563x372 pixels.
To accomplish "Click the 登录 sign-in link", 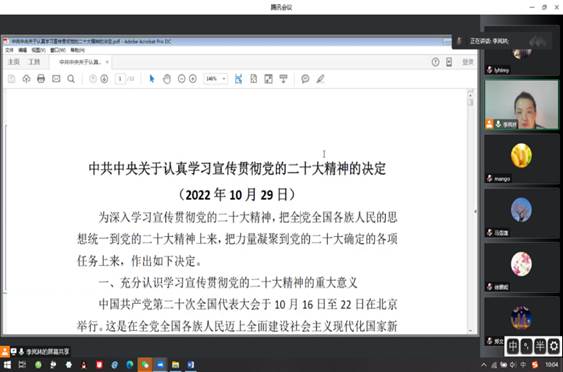I will coord(468,62).
